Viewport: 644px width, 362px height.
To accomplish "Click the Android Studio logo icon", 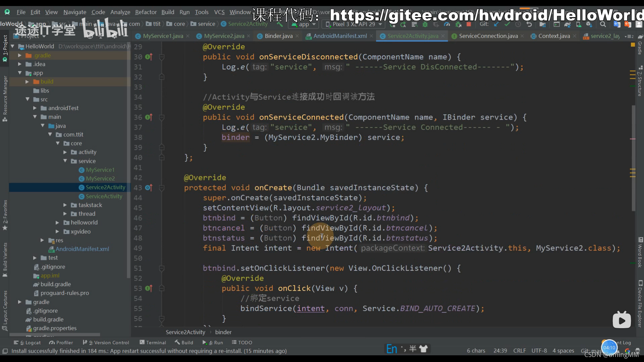I will click(7, 12).
